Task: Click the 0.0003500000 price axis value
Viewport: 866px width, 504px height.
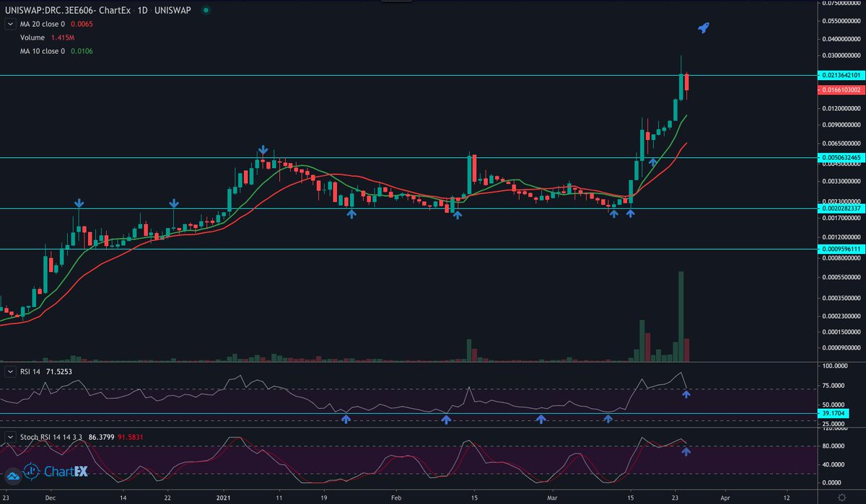Action: 841,298
